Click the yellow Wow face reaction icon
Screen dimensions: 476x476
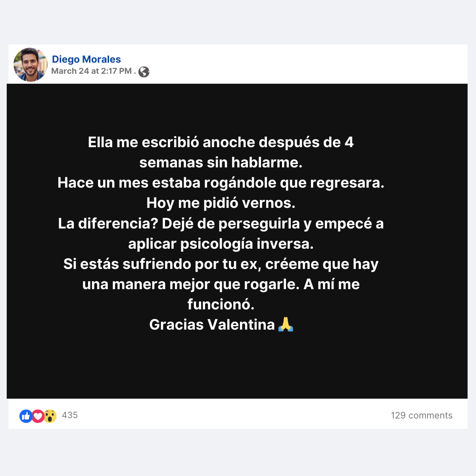tap(50, 416)
